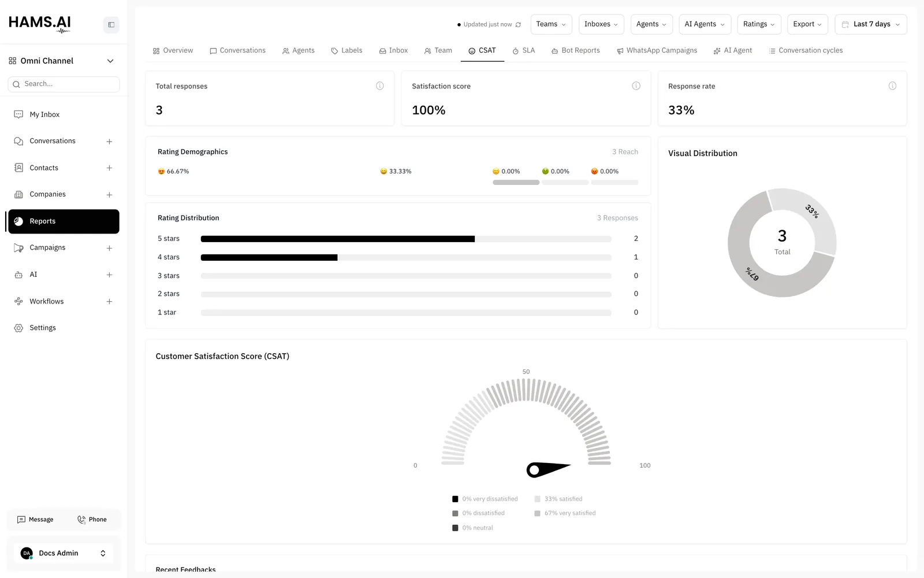Click plus icon next to AI

(109, 275)
